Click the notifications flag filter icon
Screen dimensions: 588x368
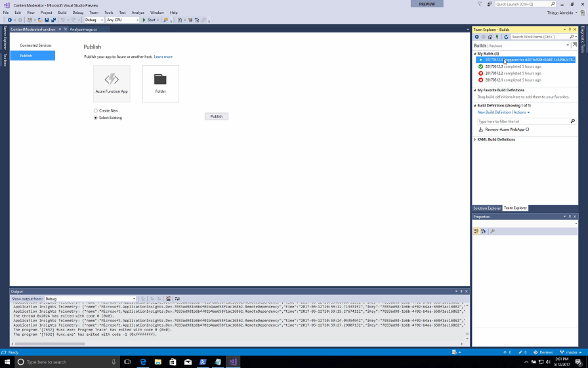(x=480, y=4)
